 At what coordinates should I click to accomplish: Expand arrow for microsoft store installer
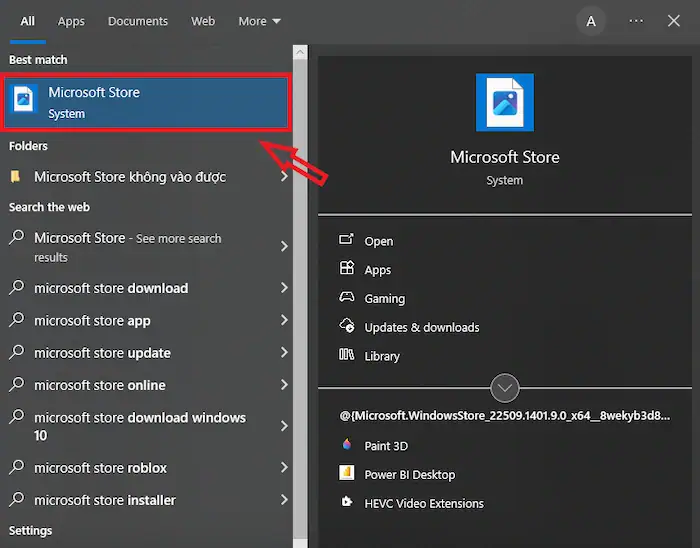284,500
